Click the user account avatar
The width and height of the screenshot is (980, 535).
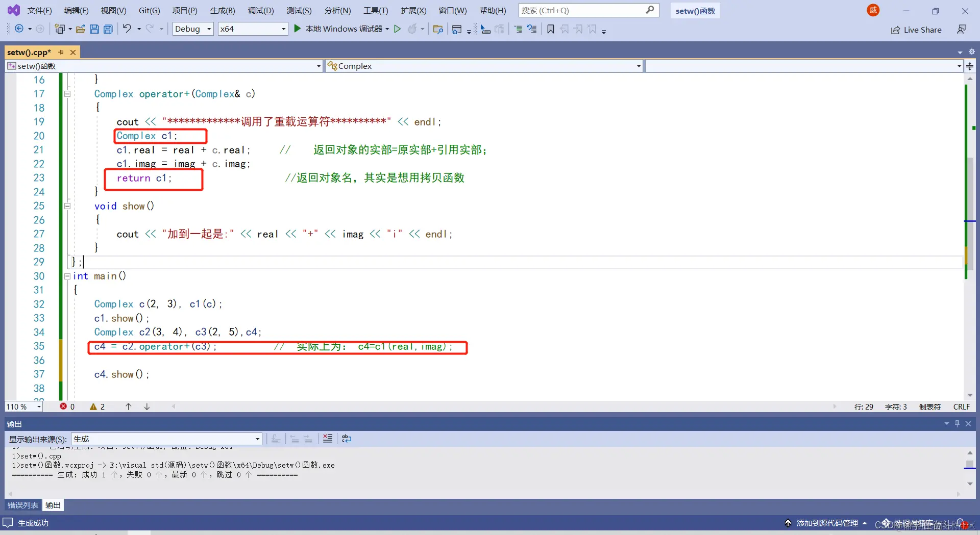click(x=873, y=10)
